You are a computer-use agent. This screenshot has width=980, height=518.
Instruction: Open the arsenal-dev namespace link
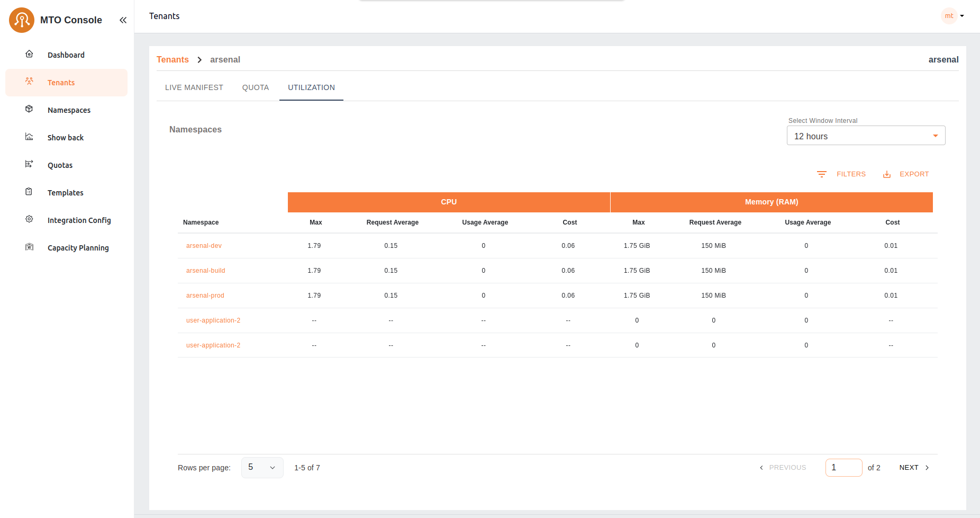(x=204, y=246)
